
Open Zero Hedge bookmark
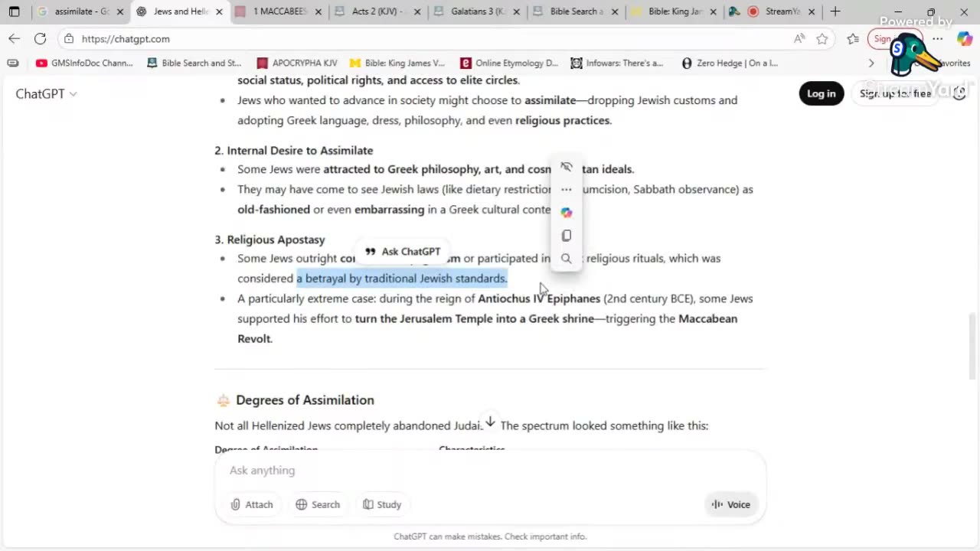click(x=730, y=64)
